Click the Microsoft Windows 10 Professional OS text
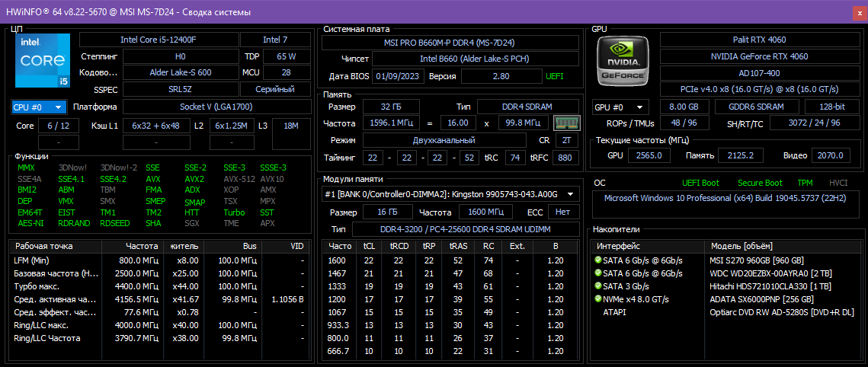 725,197
